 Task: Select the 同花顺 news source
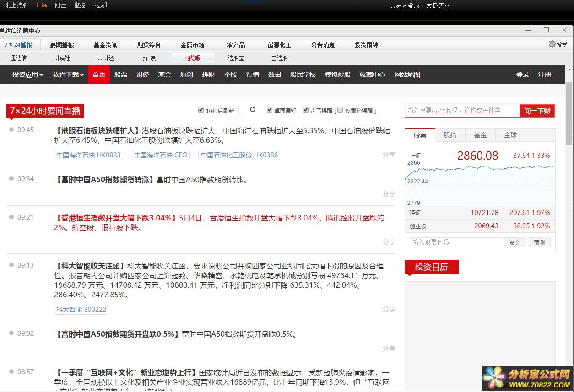192,58
